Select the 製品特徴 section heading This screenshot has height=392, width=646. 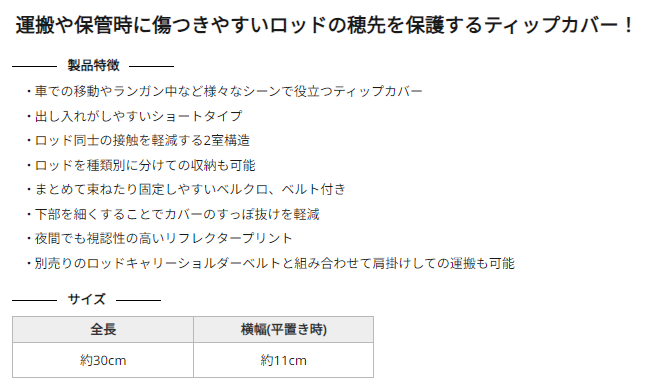click(94, 66)
